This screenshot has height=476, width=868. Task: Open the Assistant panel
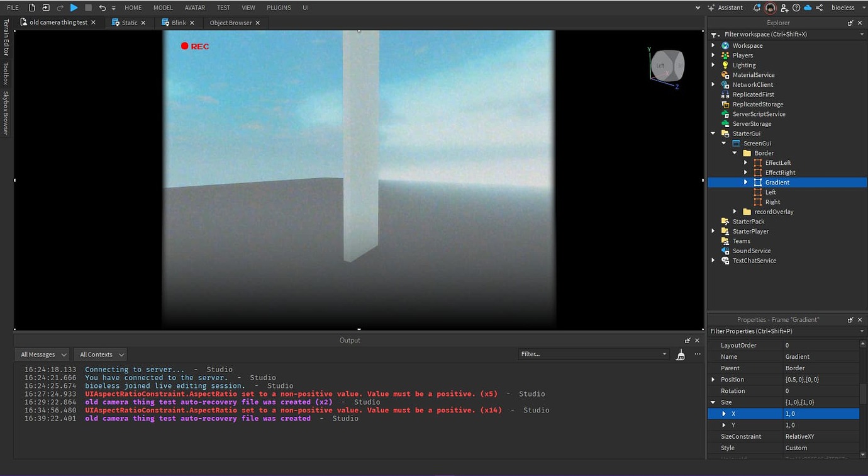coord(725,8)
